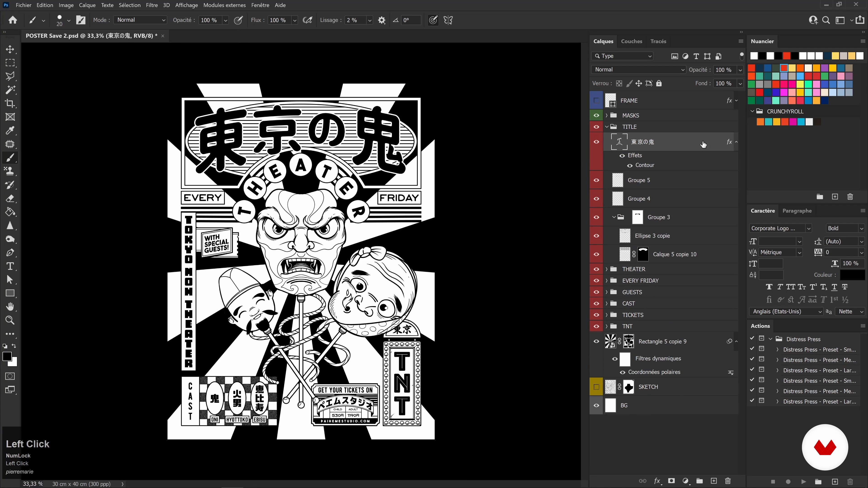Select the Move tool
The width and height of the screenshot is (868, 488).
coord(10,49)
